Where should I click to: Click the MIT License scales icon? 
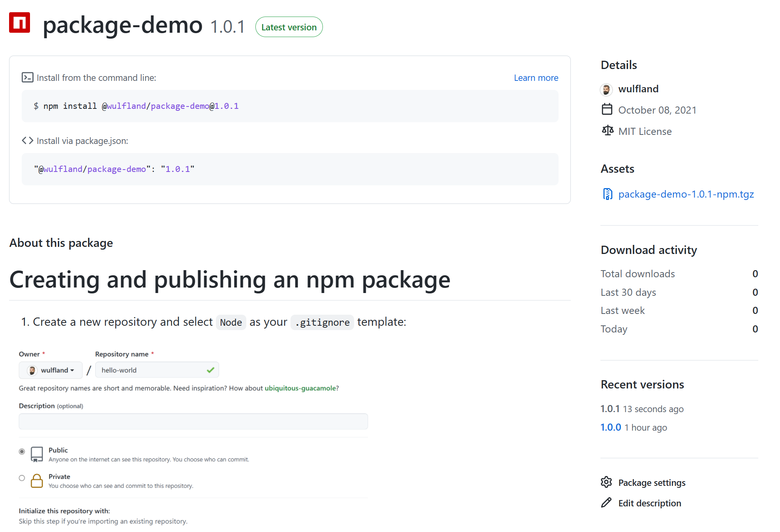coord(607,131)
